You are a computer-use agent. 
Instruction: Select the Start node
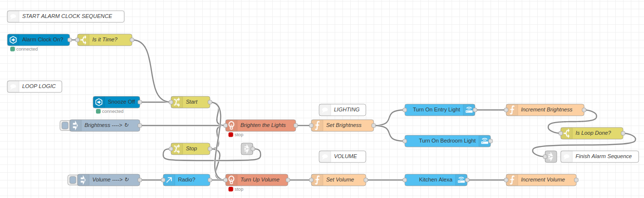point(191,102)
